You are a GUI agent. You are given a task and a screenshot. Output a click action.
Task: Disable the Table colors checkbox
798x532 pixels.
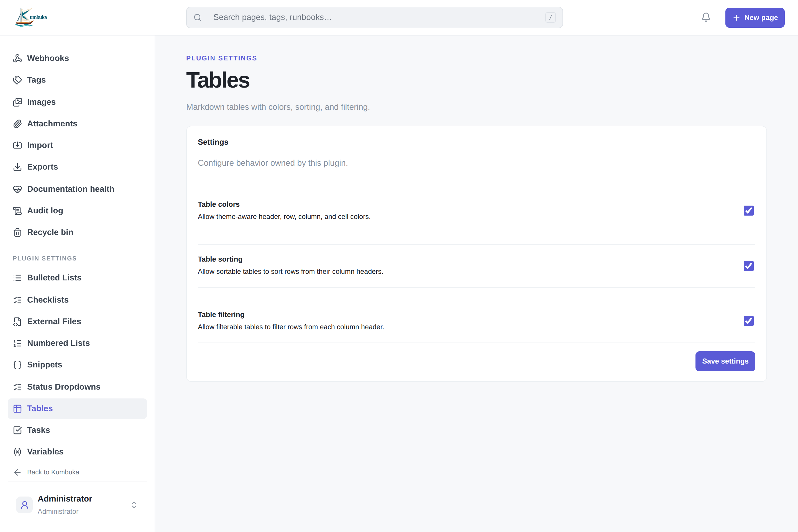[748, 211]
